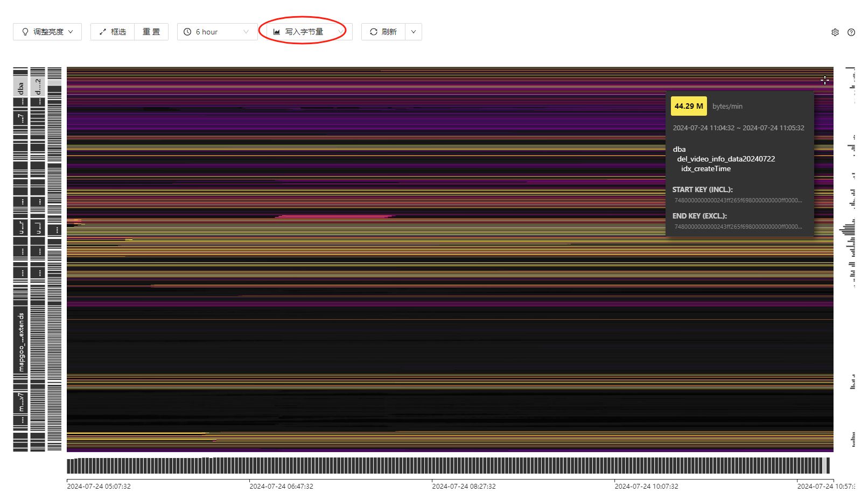Click the 2024-07-24 08:27:32 time axis label
Screen dimensions: 868x500
pyautogui.click(x=463, y=486)
